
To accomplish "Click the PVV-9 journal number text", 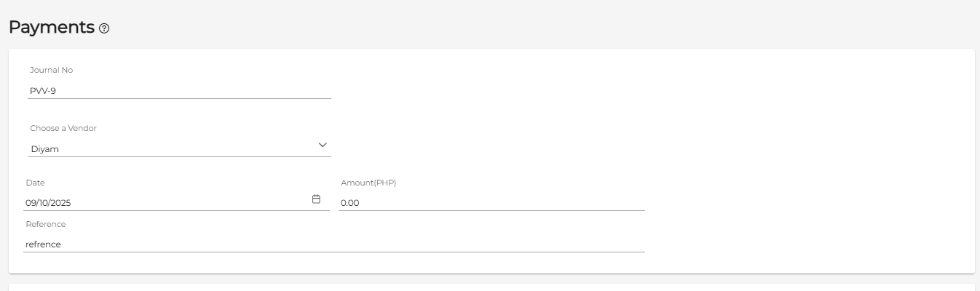I will tap(43, 91).
